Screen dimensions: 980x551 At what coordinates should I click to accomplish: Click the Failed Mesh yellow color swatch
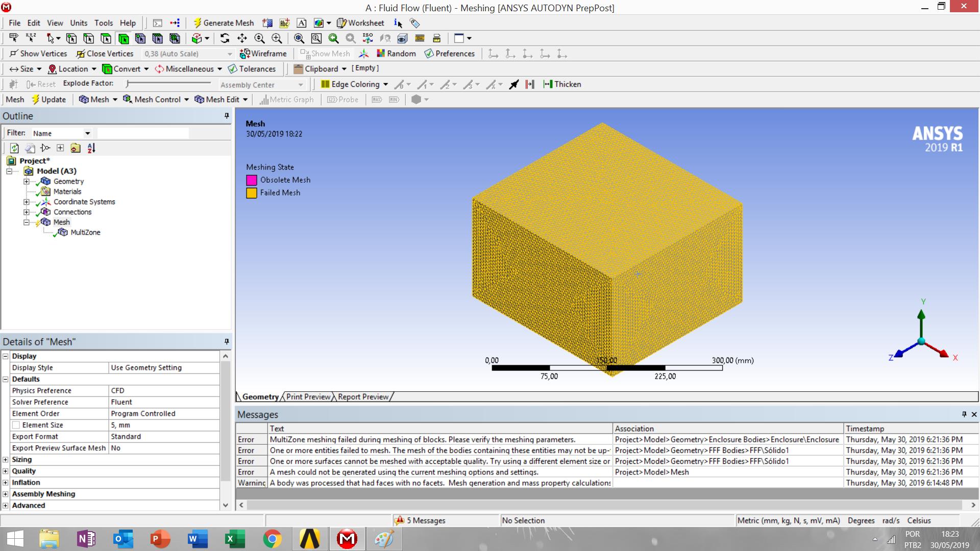(x=251, y=193)
